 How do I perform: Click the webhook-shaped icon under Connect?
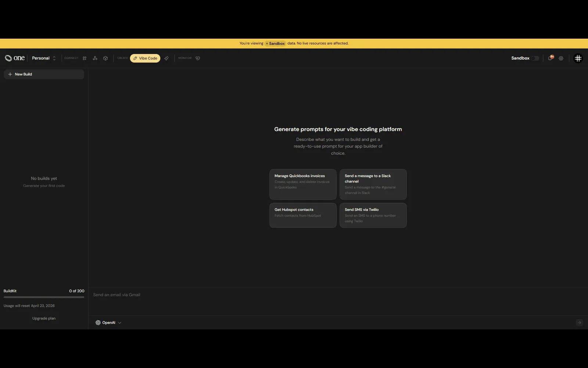point(95,58)
